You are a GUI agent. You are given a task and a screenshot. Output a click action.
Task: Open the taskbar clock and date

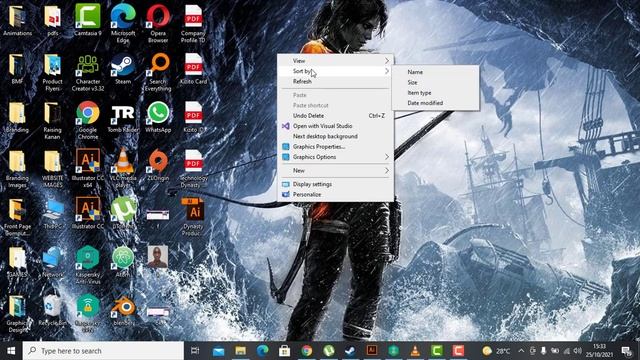pos(599,351)
